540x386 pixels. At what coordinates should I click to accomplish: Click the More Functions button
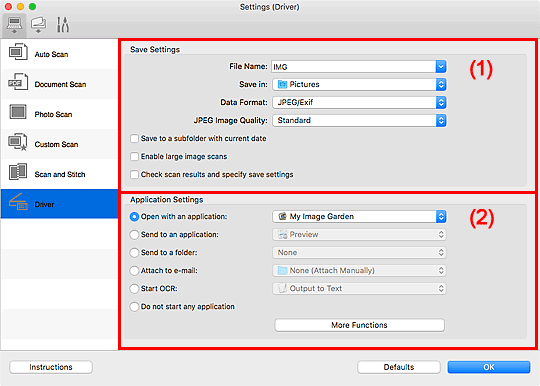[359, 325]
